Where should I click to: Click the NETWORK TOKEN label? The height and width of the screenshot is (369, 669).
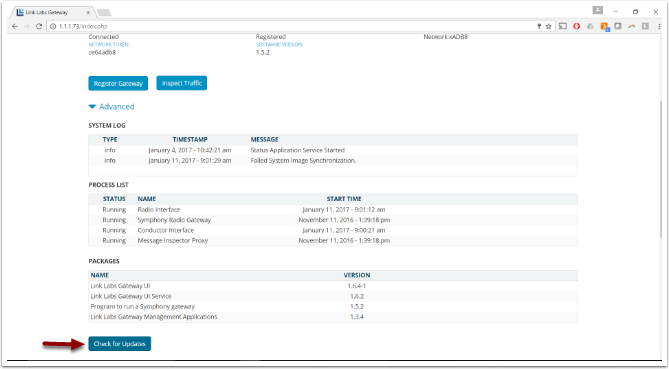(x=109, y=44)
